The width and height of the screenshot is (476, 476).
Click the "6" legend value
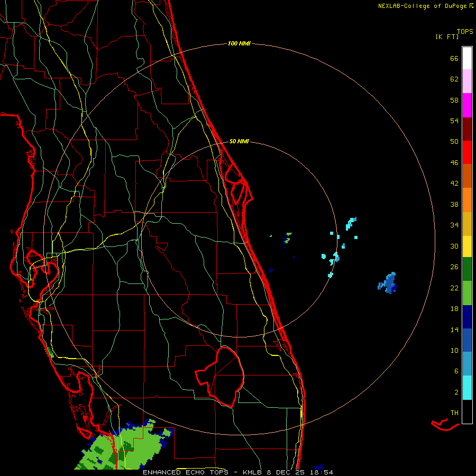coord(456,371)
